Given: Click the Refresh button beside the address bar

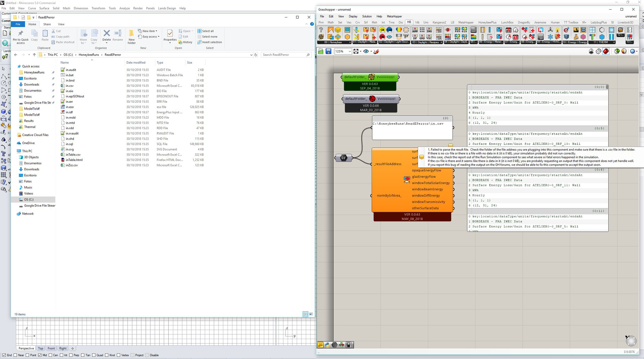Looking at the screenshot, I should (256, 55).
